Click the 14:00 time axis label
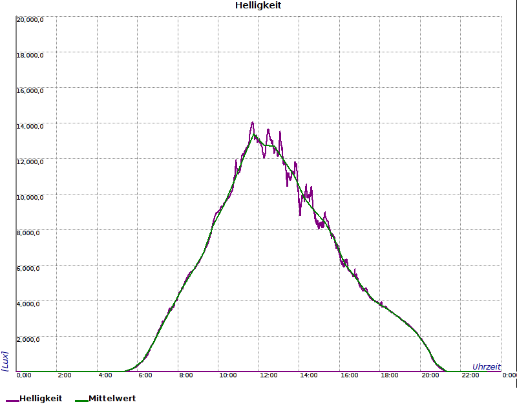This screenshot has width=517, height=420. point(309,375)
